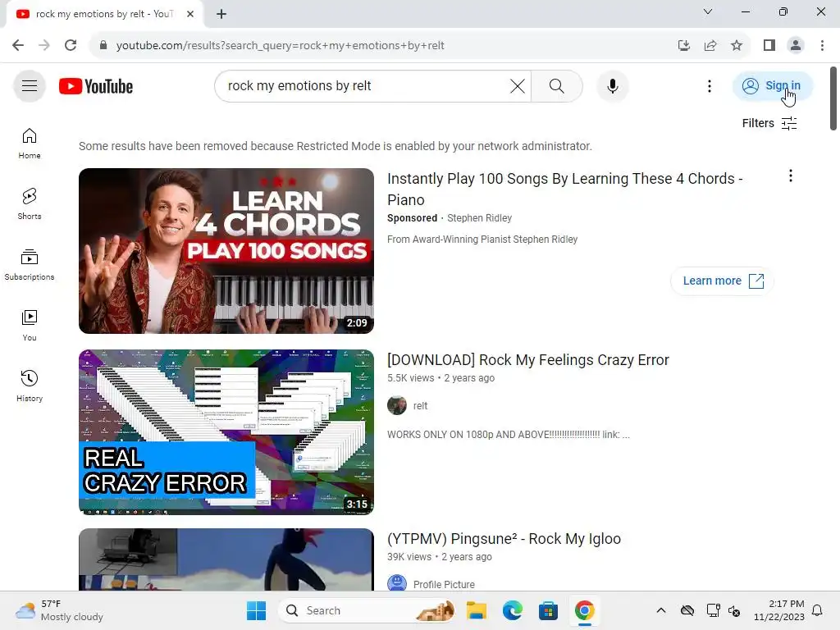Click the Windows taskbar Search box
The height and width of the screenshot is (630, 840).
367,610
